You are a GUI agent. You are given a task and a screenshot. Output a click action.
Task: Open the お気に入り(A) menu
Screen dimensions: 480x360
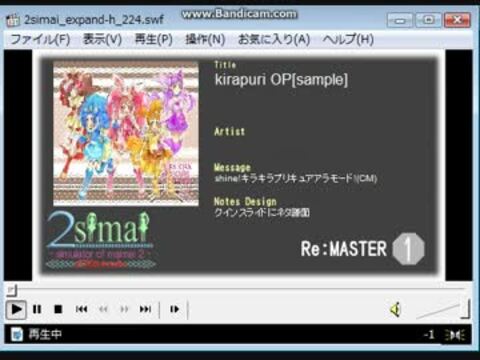click(x=274, y=39)
